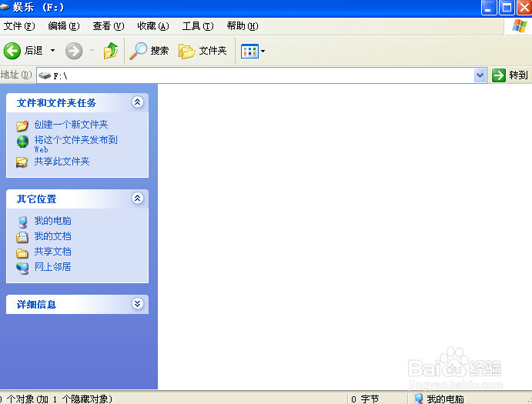Click the 搜索 toolbar label

(x=159, y=51)
